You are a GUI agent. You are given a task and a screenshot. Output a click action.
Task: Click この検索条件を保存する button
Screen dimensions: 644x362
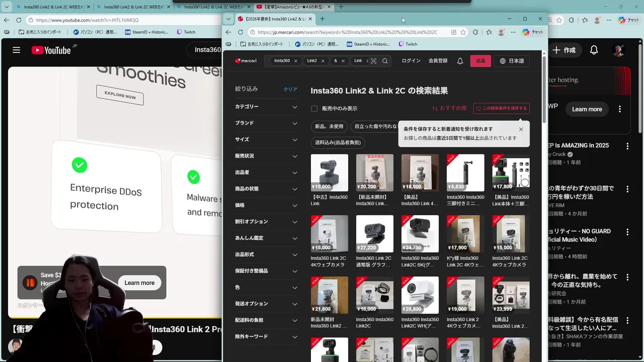click(x=501, y=108)
